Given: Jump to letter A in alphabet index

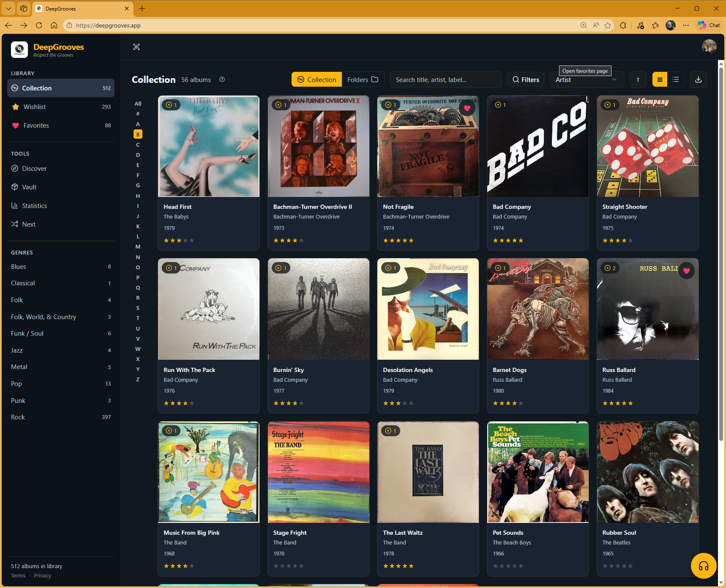Looking at the screenshot, I should coord(138,124).
